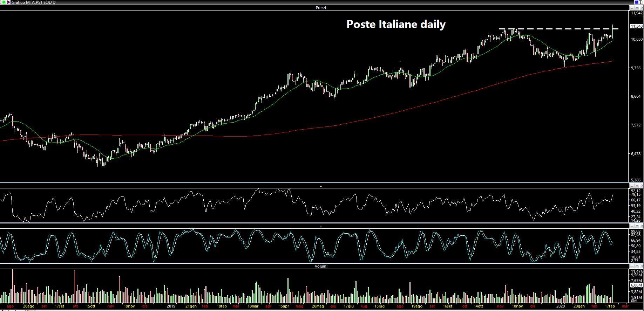Close the RSI oscillator panel
The image size is (644, 311).
[x=641, y=186]
